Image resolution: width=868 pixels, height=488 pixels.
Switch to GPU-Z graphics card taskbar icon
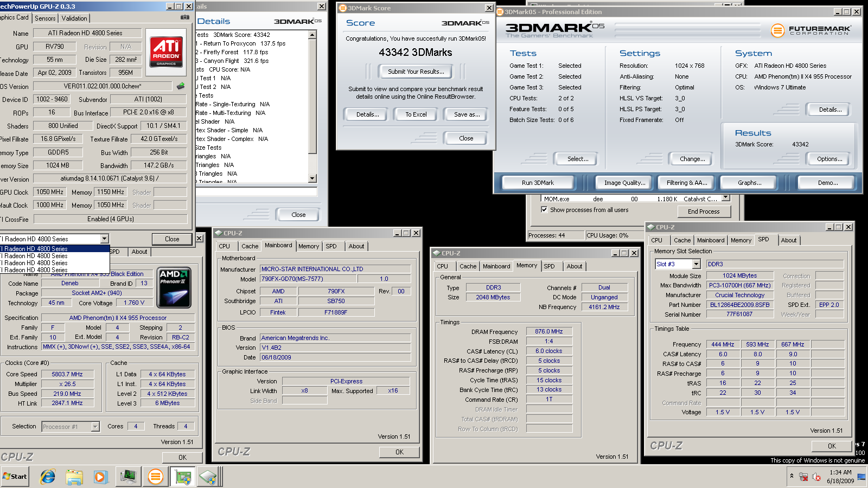coord(183,477)
